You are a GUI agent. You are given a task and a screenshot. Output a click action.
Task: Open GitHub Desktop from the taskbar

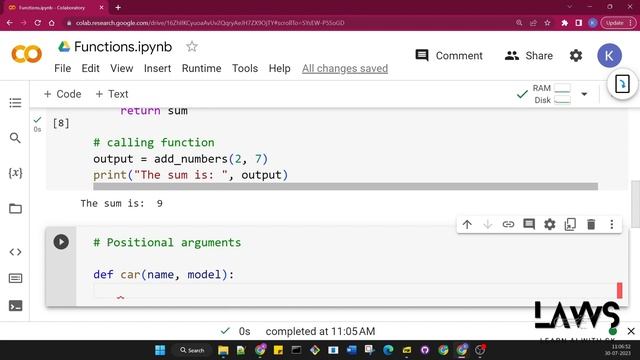(425, 350)
